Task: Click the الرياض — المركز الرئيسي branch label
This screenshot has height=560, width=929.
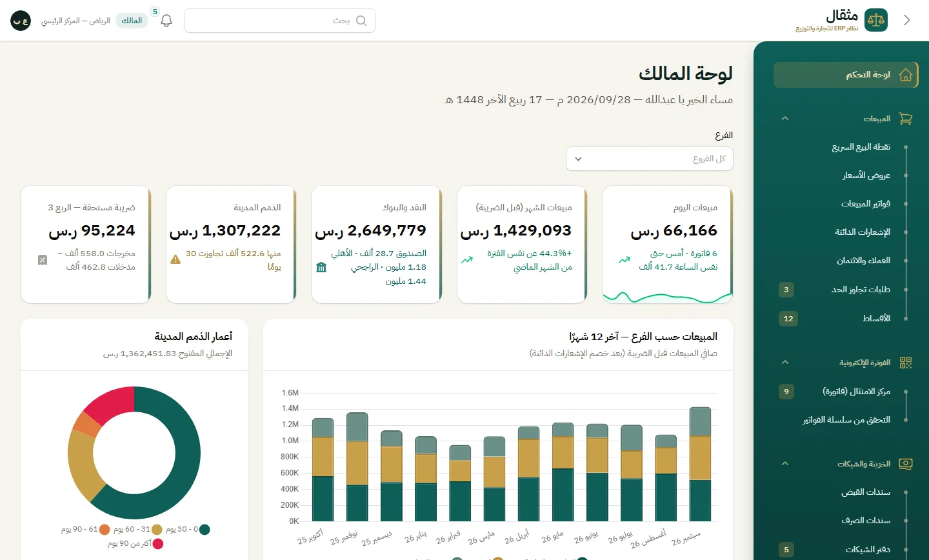Action: (75, 21)
